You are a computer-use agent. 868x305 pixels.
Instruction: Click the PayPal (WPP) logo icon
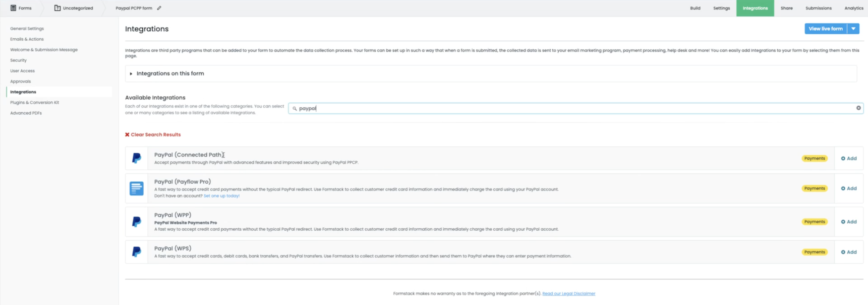[x=136, y=222]
